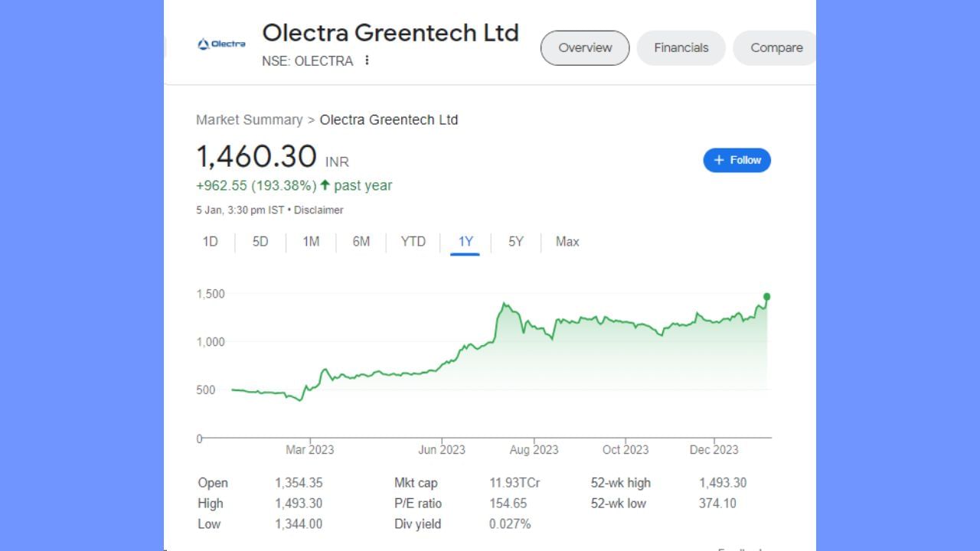Click the Olectra Greentech Ltd heading
This screenshot has width=980, height=551.
tap(390, 33)
